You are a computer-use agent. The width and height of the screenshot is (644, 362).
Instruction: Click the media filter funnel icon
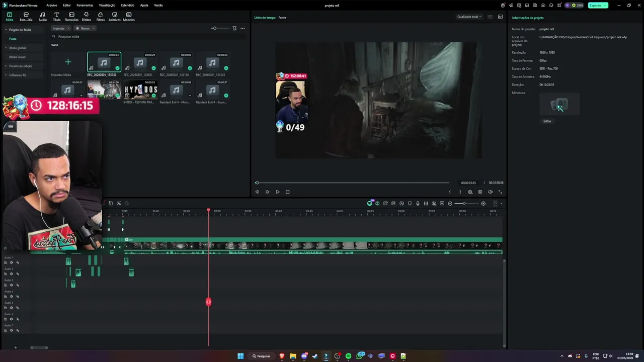[x=234, y=28]
